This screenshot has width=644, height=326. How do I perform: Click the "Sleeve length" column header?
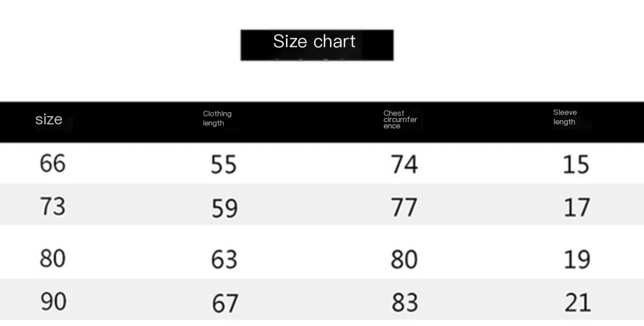tap(565, 117)
